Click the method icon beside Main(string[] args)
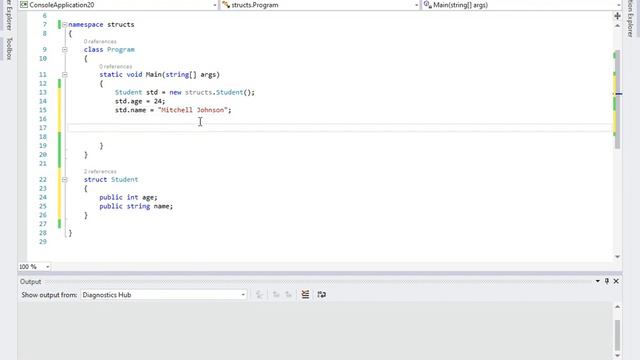The width and height of the screenshot is (640, 360). click(x=427, y=5)
